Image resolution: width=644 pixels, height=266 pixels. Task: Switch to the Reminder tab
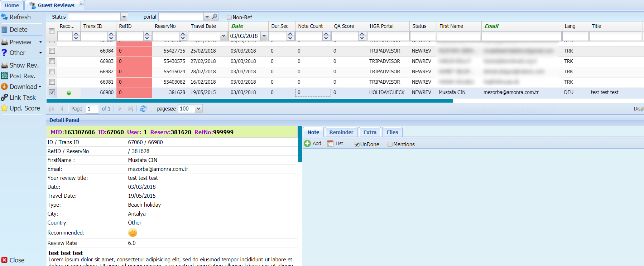[x=341, y=132]
